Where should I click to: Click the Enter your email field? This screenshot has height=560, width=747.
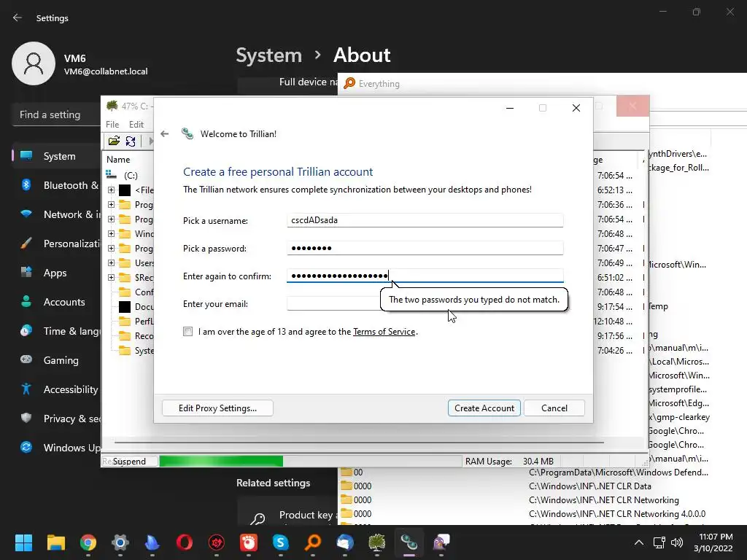(x=333, y=304)
